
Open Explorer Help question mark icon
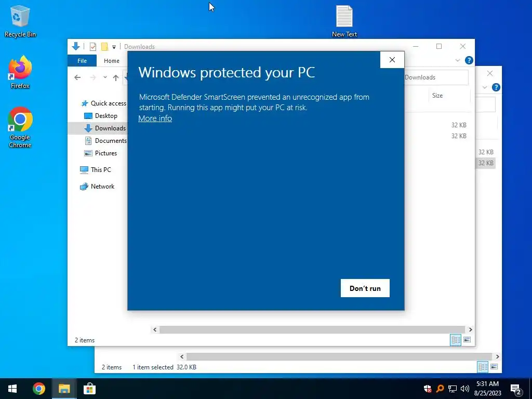469,60
